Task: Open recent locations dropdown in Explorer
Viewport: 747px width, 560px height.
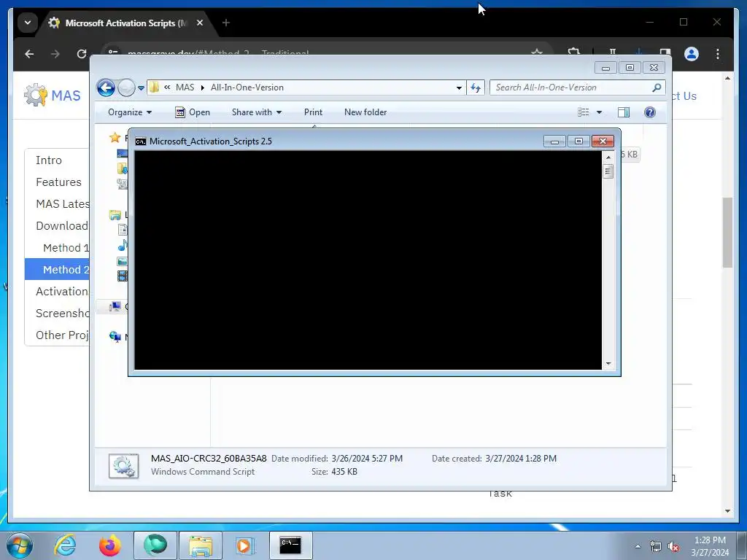Action: (x=141, y=88)
